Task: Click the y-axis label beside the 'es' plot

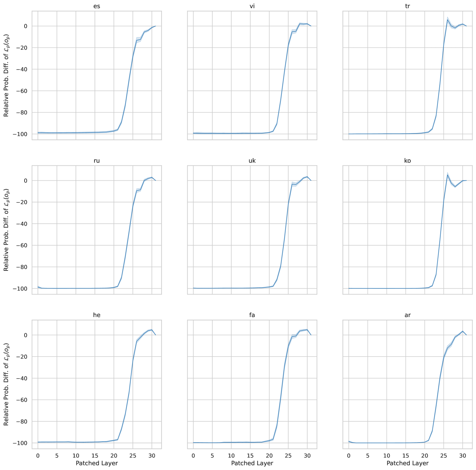Action: (x=6, y=75)
